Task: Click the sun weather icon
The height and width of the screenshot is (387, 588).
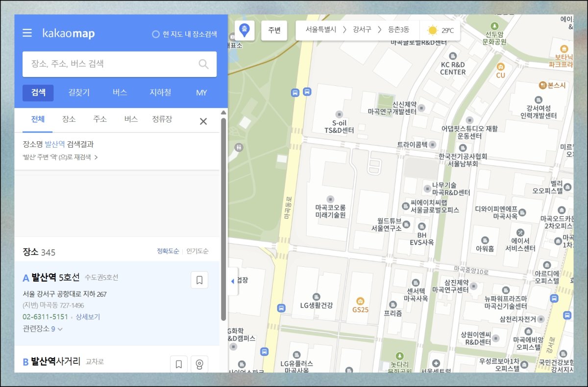Action: (x=432, y=30)
